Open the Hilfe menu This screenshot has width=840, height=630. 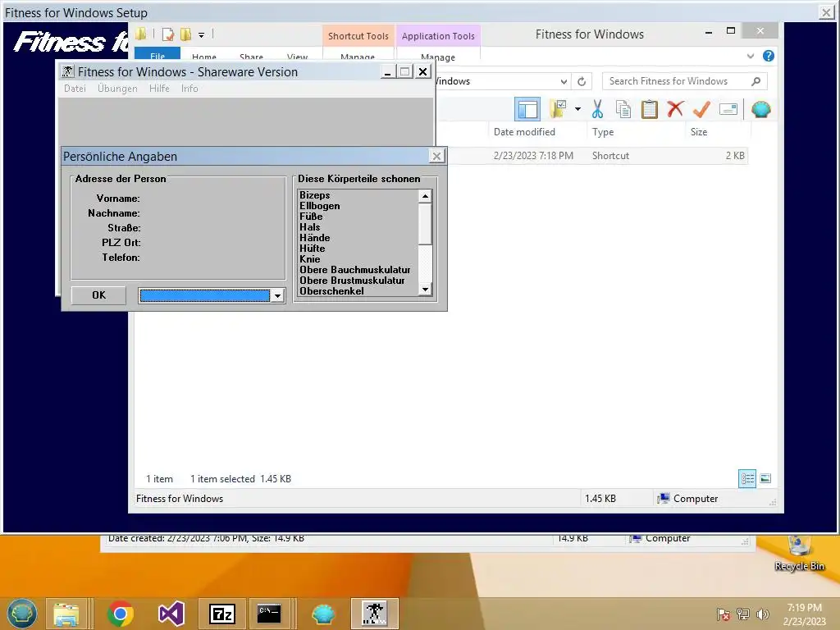click(x=159, y=89)
